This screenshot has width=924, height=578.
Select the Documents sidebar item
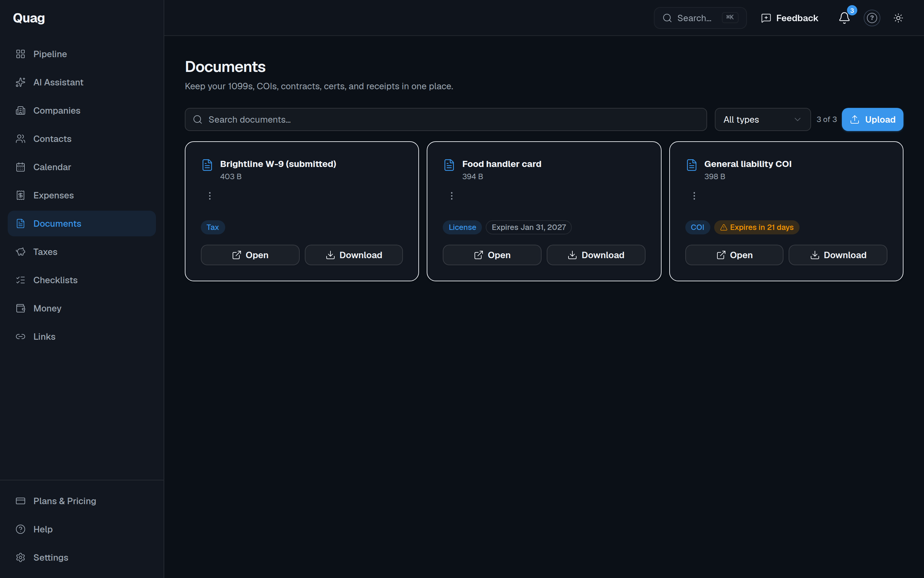(82, 223)
